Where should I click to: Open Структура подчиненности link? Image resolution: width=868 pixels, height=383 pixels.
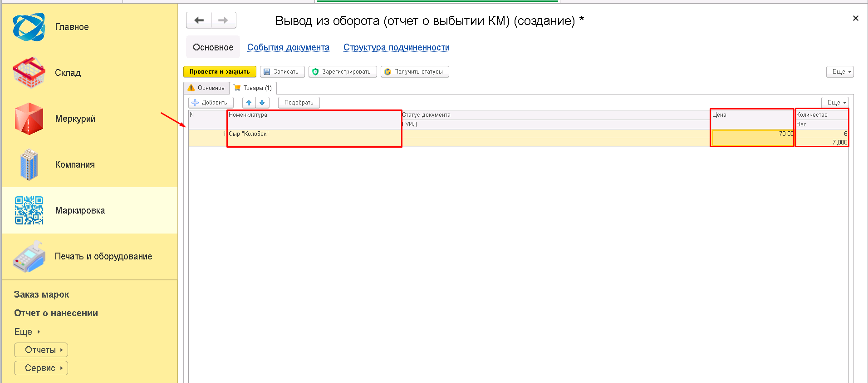tap(396, 47)
